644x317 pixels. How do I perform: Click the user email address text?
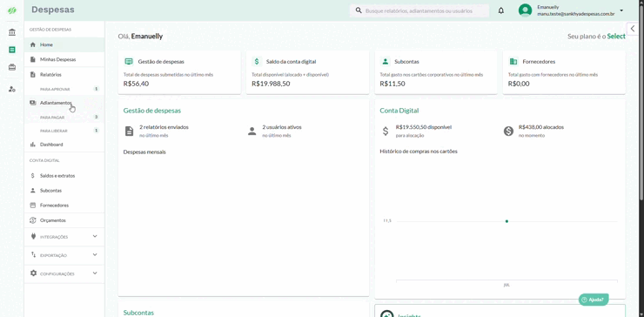coord(576,14)
